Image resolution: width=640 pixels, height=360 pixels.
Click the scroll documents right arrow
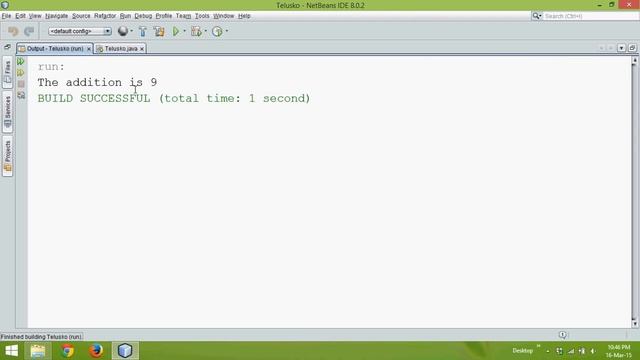tap(611, 48)
